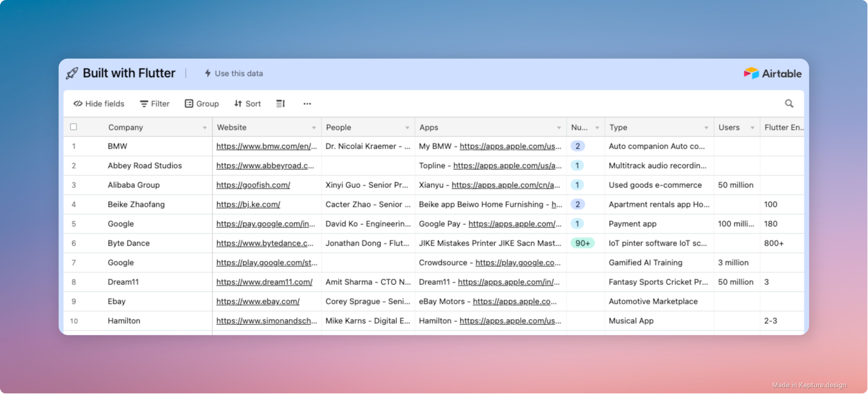Open the Sort menu
This screenshot has width=868, height=394.
(247, 104)
